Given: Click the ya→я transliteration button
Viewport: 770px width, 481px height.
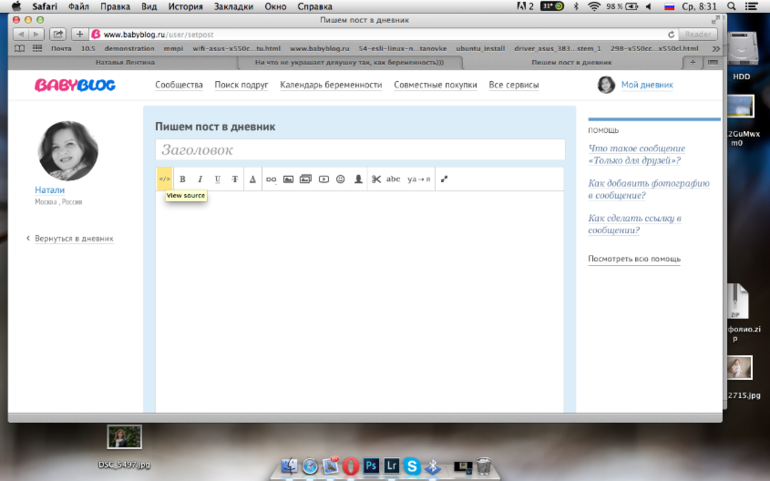Looking at the screenshot, I should tap(419, 179).
